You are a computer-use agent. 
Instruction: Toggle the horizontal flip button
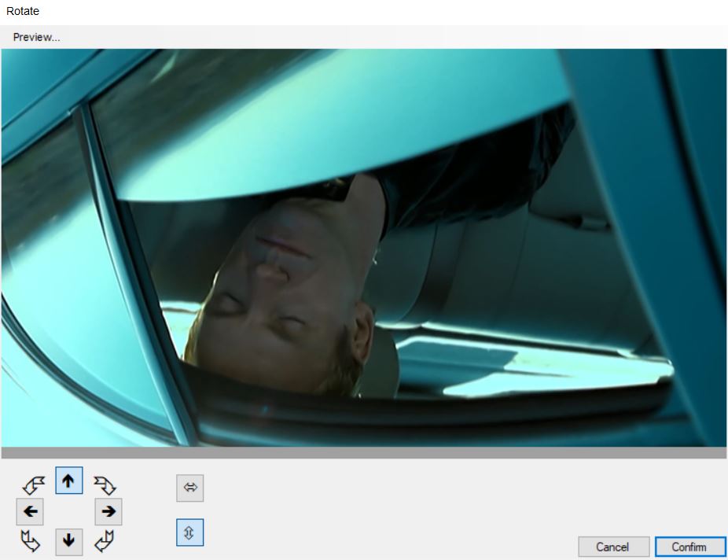(x=190, y=488)
